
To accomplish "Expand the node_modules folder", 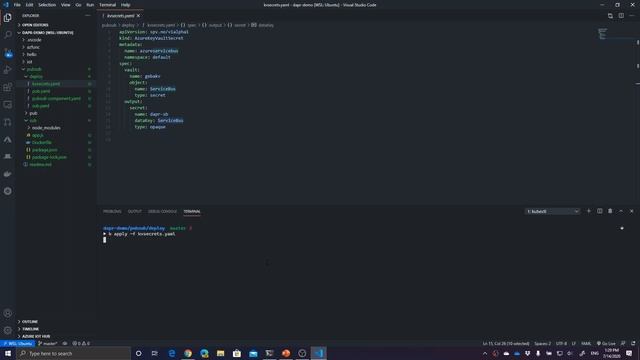I will pos(46,128).
